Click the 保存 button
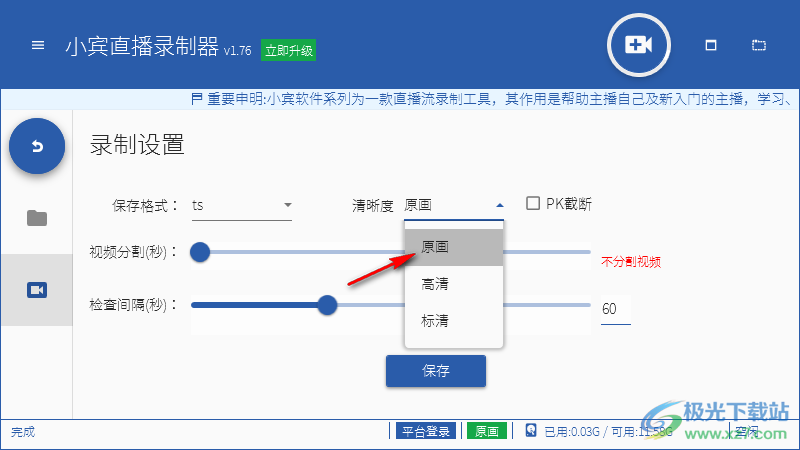 click(x=436, y=370)
